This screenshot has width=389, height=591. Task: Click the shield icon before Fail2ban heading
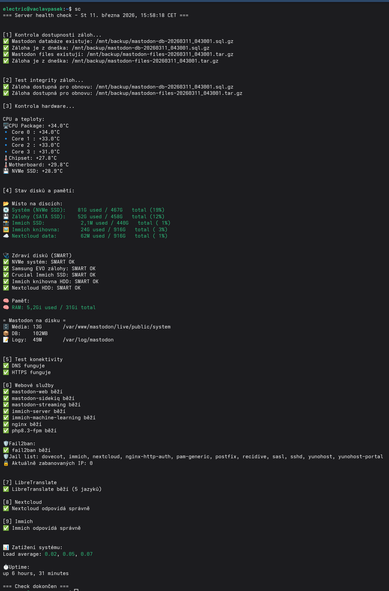(x=6, y=444)
